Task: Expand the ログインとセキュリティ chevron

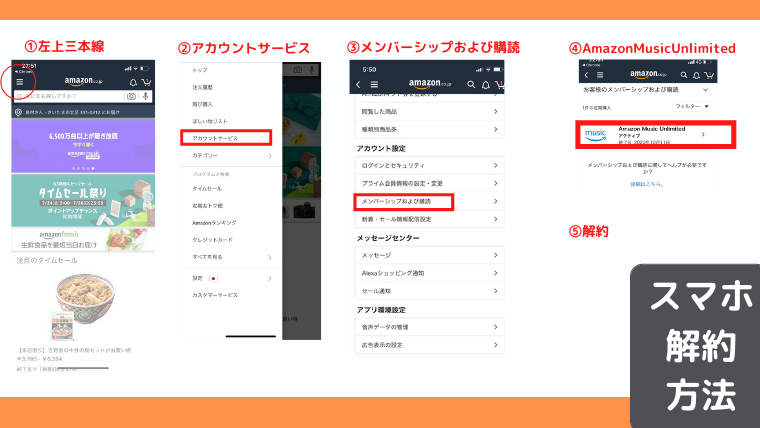Action: click(x=495, y=165)
